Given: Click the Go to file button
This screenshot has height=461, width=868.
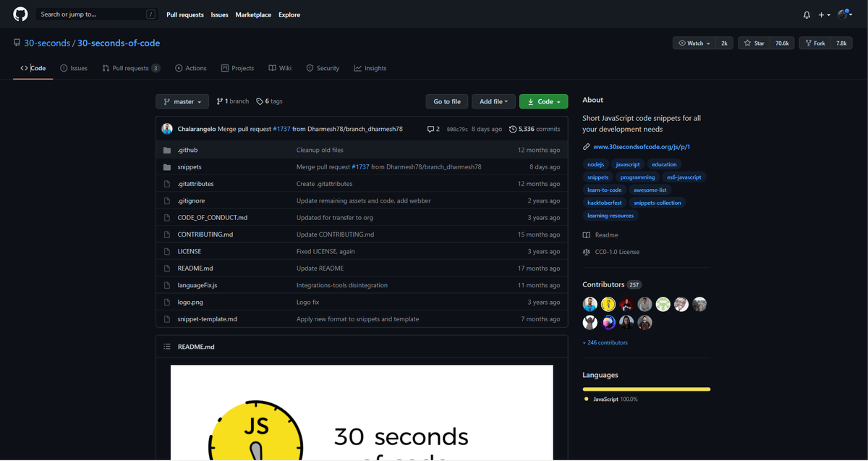Looking at the screenshot, I should (x=447, y=102).
